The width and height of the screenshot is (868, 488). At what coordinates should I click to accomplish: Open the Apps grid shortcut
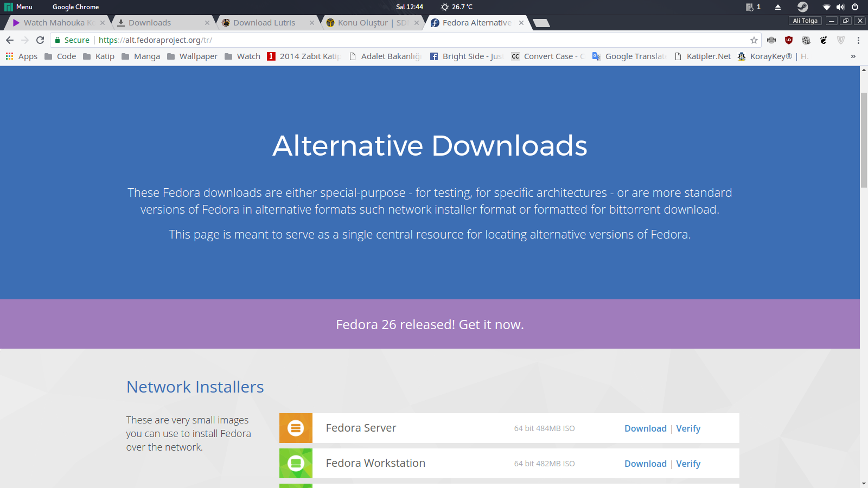coord(22,56)
